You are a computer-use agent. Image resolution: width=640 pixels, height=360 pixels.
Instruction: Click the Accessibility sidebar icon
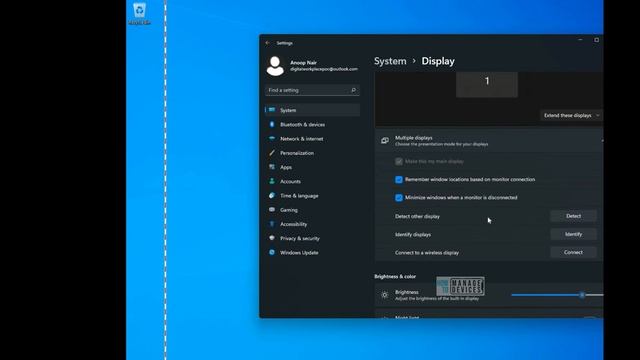pos(272,224)
